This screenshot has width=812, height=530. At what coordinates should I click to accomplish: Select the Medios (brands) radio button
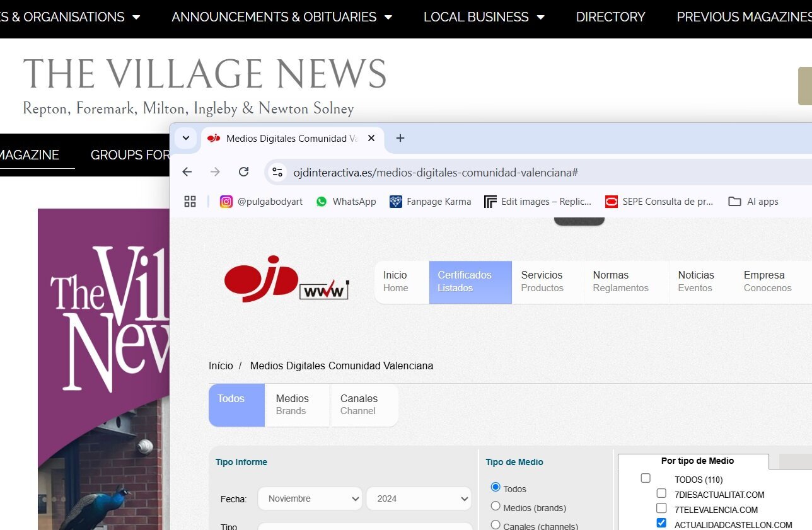pos(496,506)
